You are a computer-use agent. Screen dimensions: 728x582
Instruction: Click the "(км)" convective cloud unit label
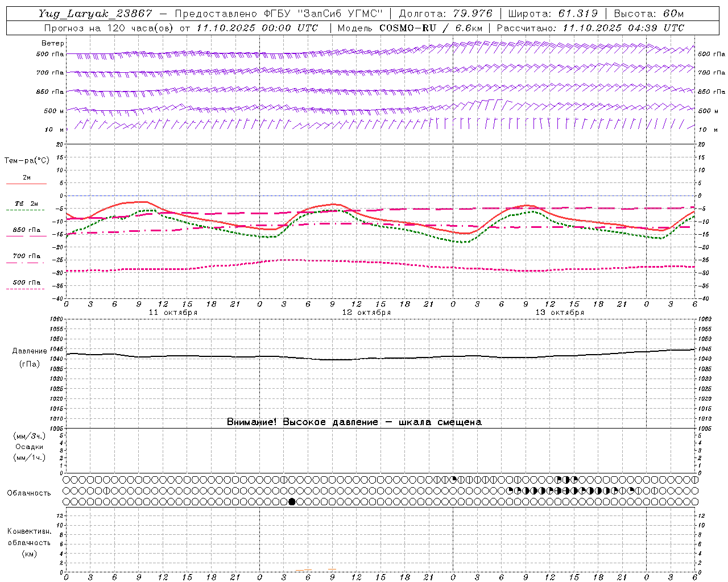29,554
